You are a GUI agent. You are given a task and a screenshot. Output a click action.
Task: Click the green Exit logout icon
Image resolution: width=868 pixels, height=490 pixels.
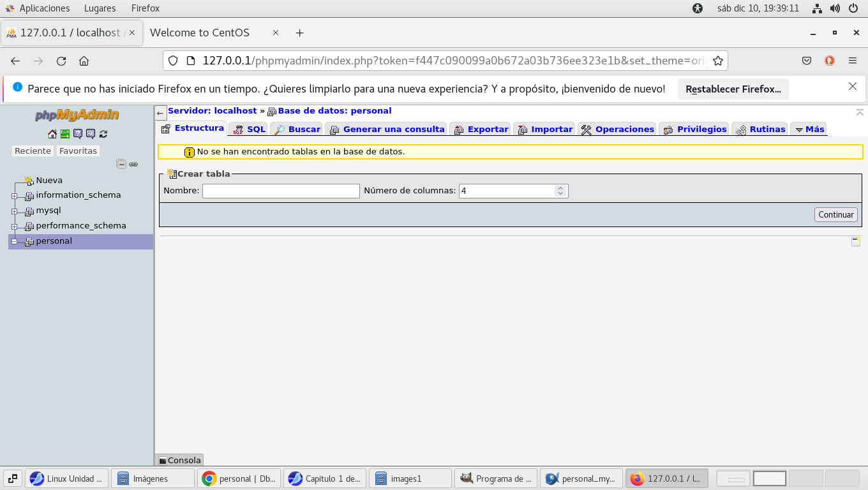click(x=65, y=134)
